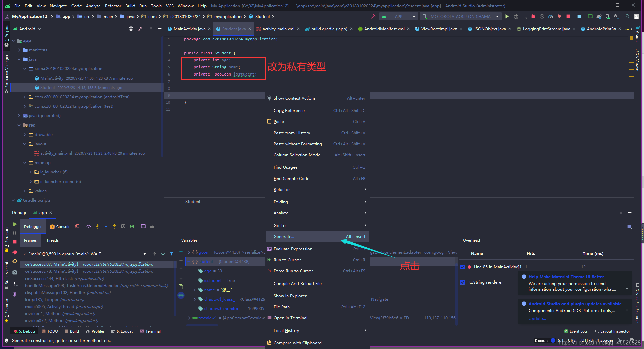Image resolution: width=644 pixels, height=349 pixels.
Task: Open the Layout Inspector button
Action: 612,331
